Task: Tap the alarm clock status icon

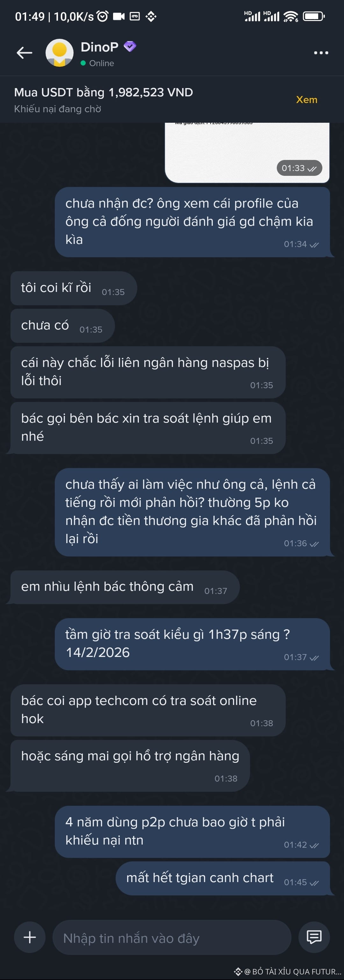Action: point(103,16)
